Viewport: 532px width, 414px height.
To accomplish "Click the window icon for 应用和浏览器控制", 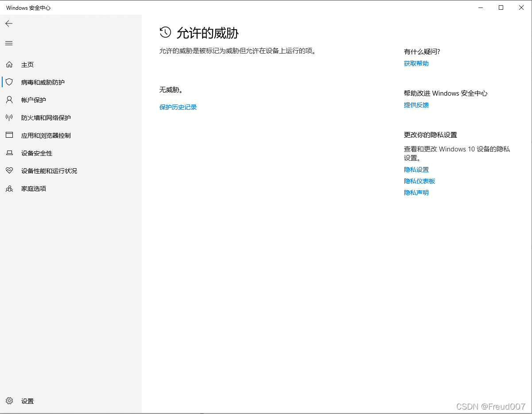I will point(9,135).
